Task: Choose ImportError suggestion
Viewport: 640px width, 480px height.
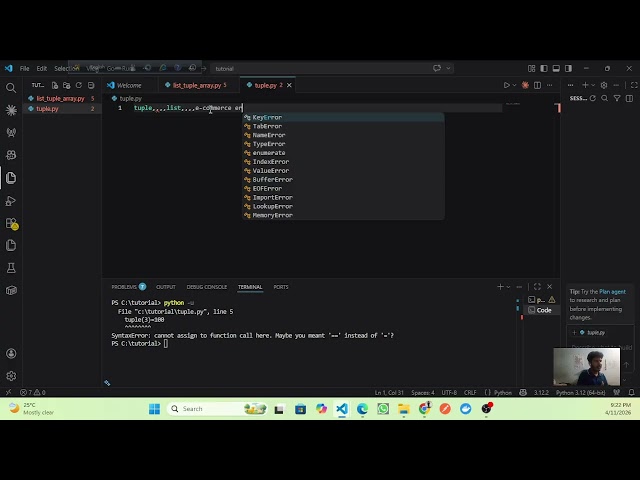Action: [343, 198]
